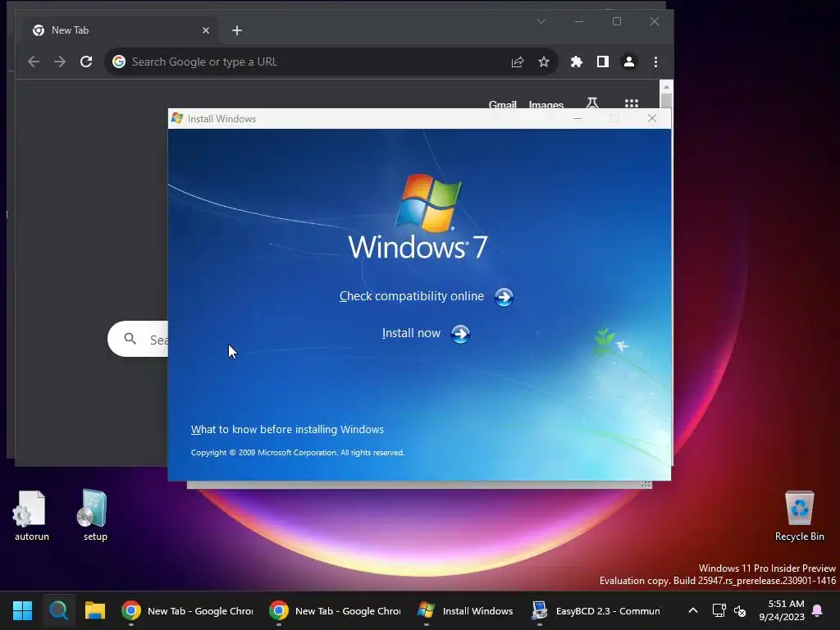Click the Check compatibility online arrow icon
The width and height of the screenshot is (840, 630).
tap(504, 297)
